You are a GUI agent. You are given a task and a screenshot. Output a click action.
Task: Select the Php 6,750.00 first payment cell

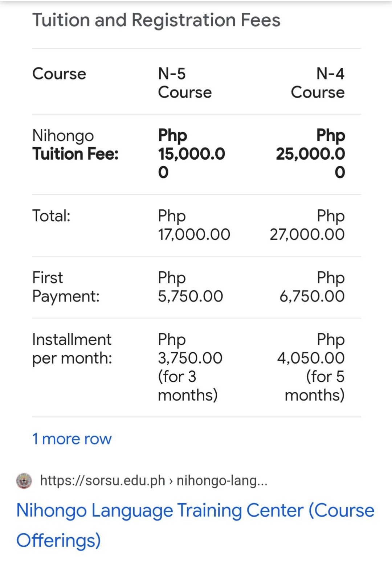coord(312,287)
